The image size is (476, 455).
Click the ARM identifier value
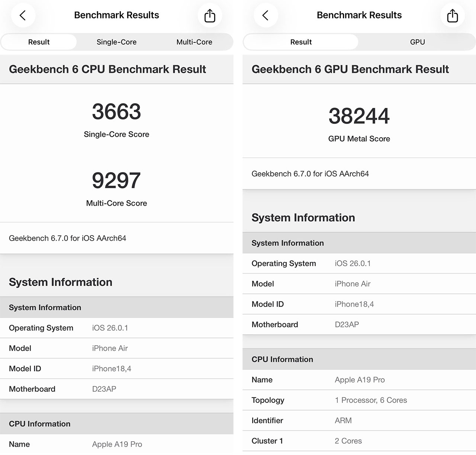tap(343, 420)
